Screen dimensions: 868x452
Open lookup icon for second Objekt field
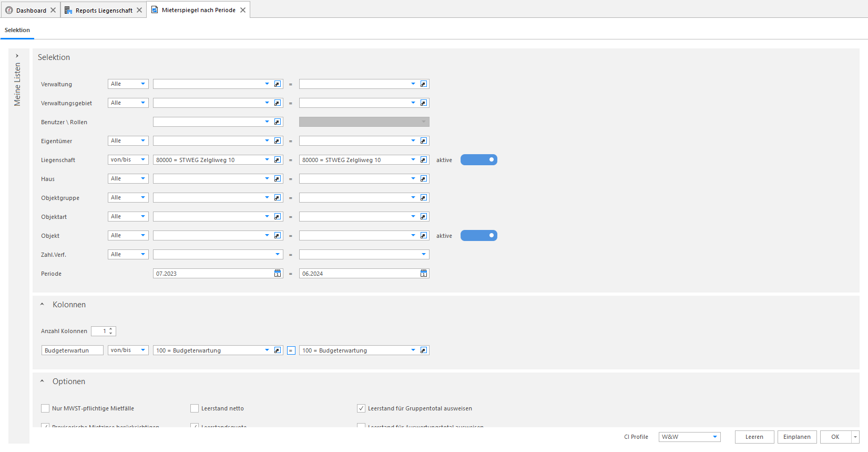click(424, 236)
